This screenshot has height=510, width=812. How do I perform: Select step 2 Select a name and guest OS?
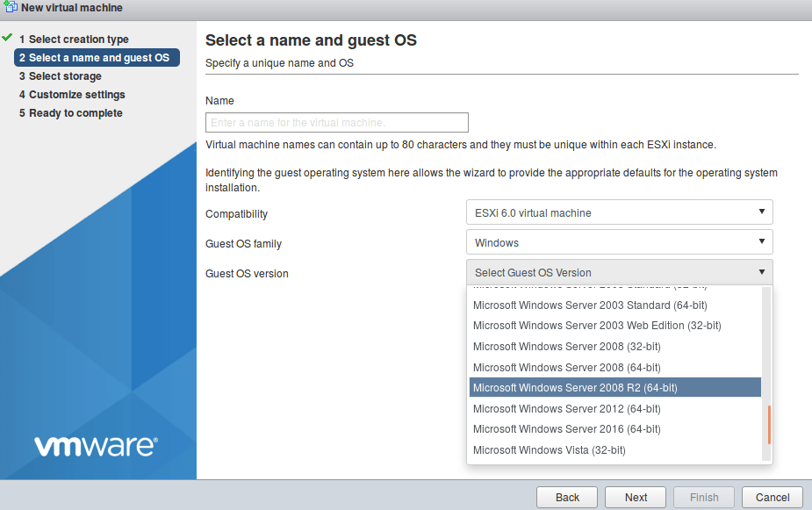click(x=97, y=57)
